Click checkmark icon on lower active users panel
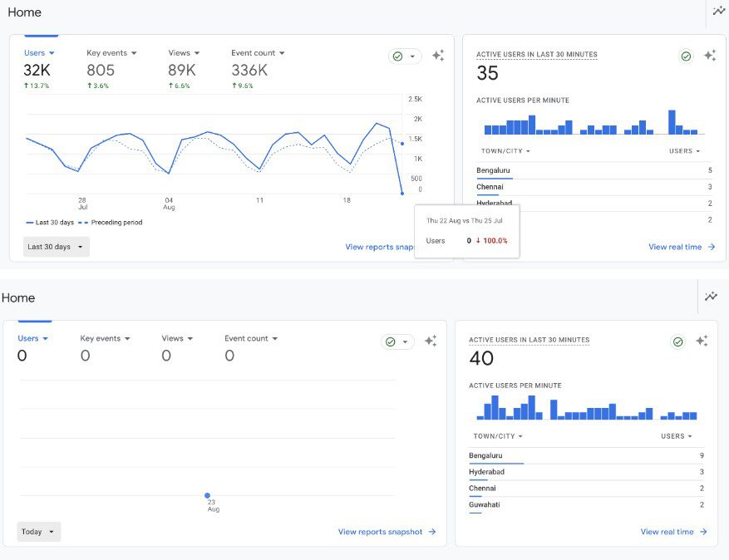This screenshot has height=560, width=729. click(x=677, y=341)
